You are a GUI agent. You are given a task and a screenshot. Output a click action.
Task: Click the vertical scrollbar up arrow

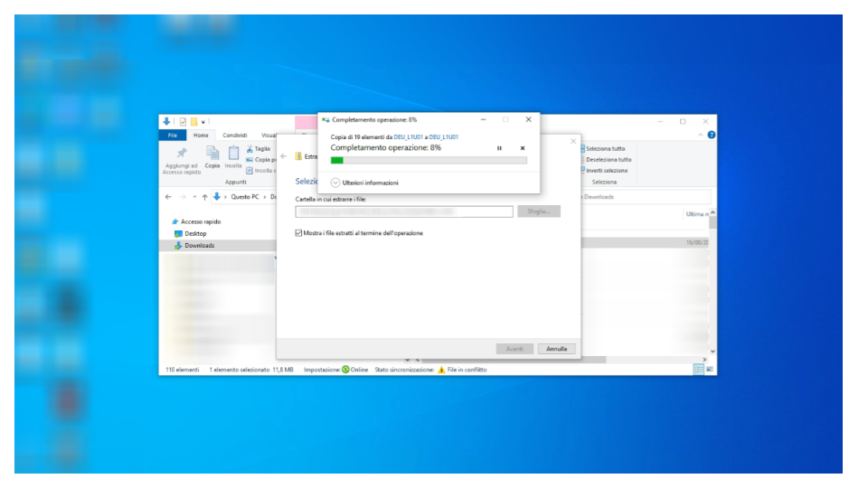pos(713,213)
